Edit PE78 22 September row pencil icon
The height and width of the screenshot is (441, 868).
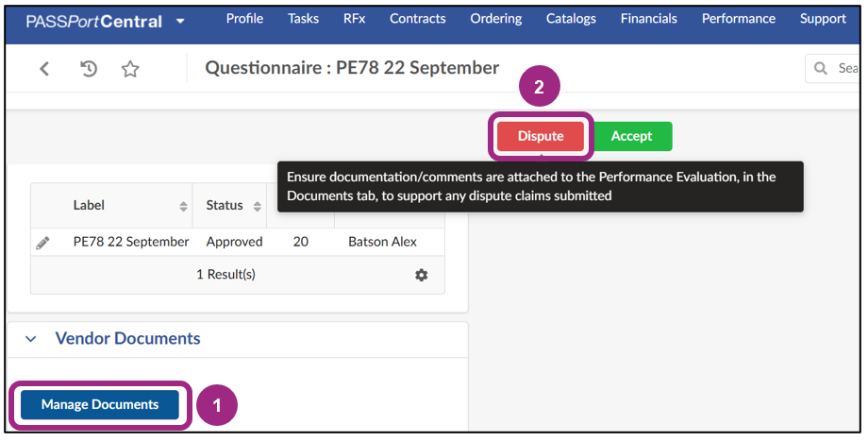coord(42,243)
